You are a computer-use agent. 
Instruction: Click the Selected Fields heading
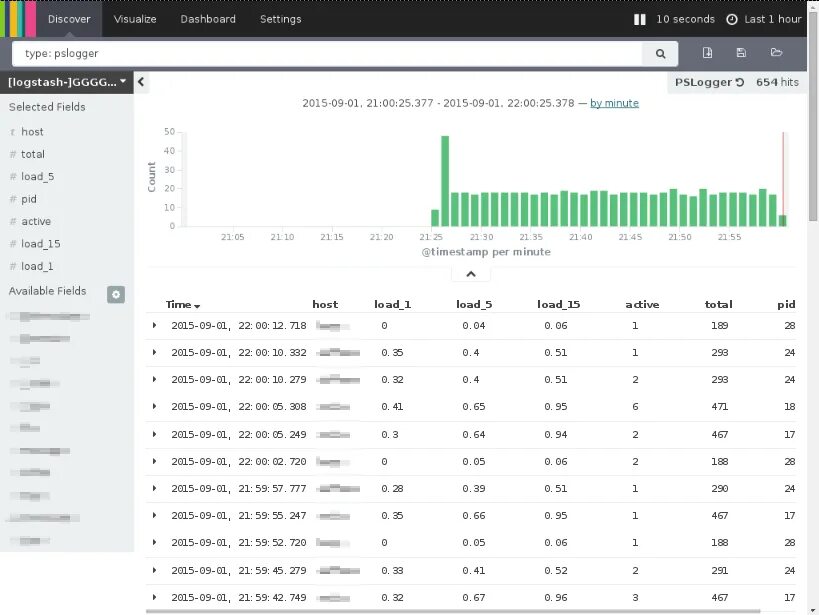[x=47, y=107]
